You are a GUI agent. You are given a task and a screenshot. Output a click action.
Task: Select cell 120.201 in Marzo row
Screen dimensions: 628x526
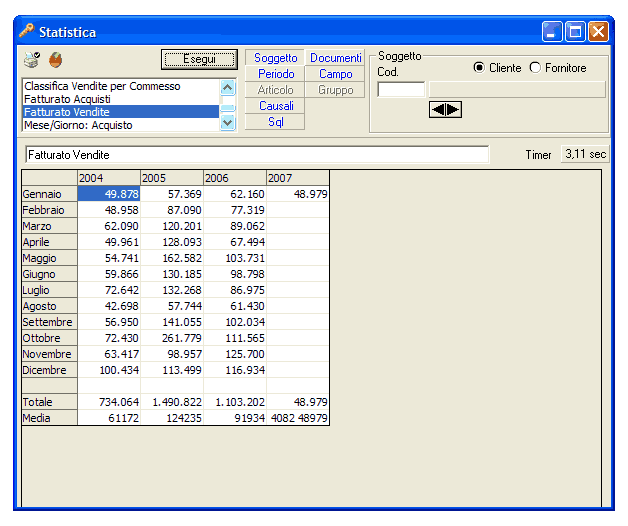point(172,226)
